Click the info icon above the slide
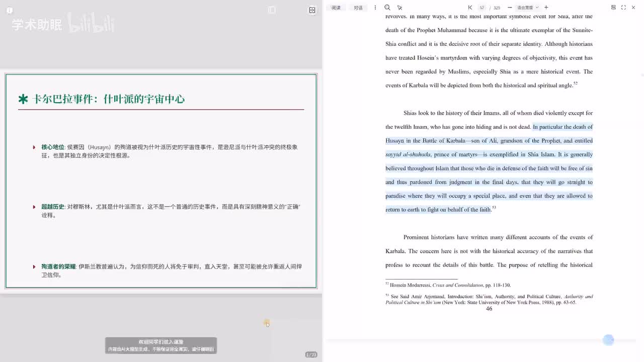644x362 pixels. coord(10,10)
